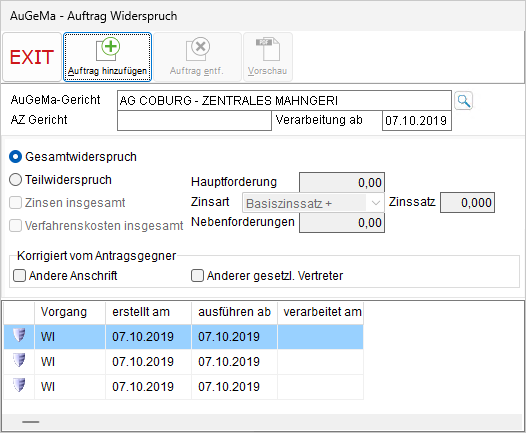Click the greyed Auftrag entf. button
Image resolution: width=526 pixels, height=434 pixels.
(197, 57)
